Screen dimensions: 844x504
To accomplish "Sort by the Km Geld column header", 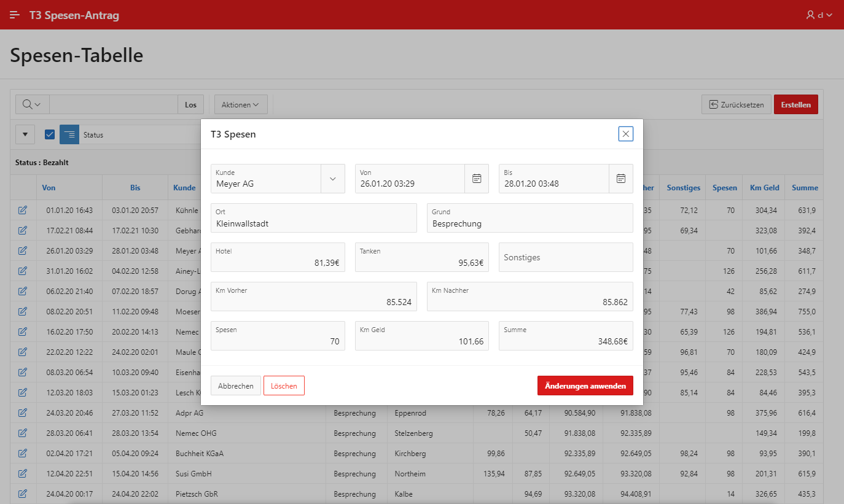I will [x=764, y=188].
